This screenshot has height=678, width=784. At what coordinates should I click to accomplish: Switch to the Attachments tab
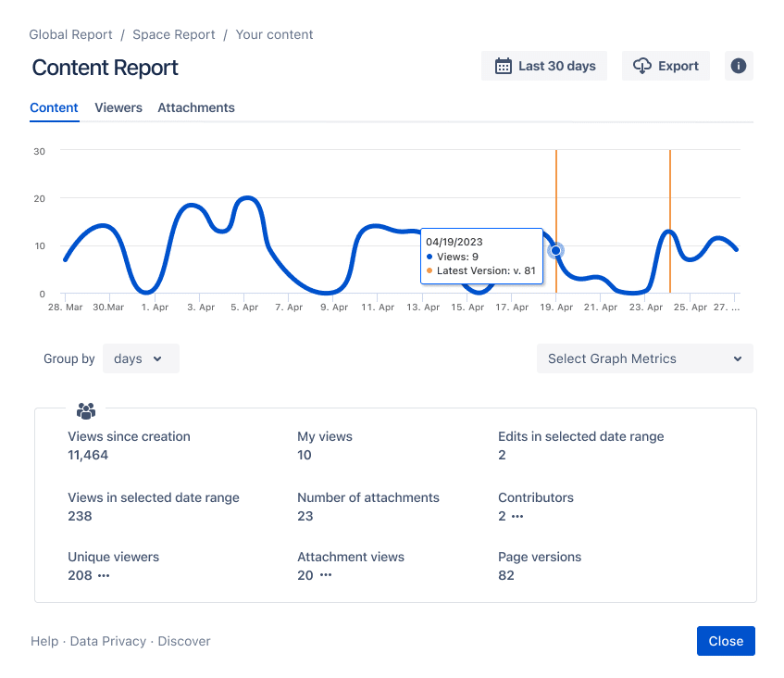[x=196, y=107]
